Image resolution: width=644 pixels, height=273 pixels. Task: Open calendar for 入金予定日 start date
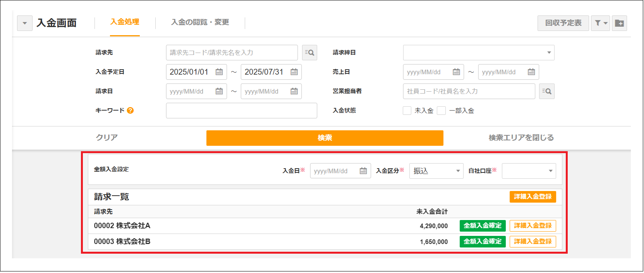[x=219, y=72]
